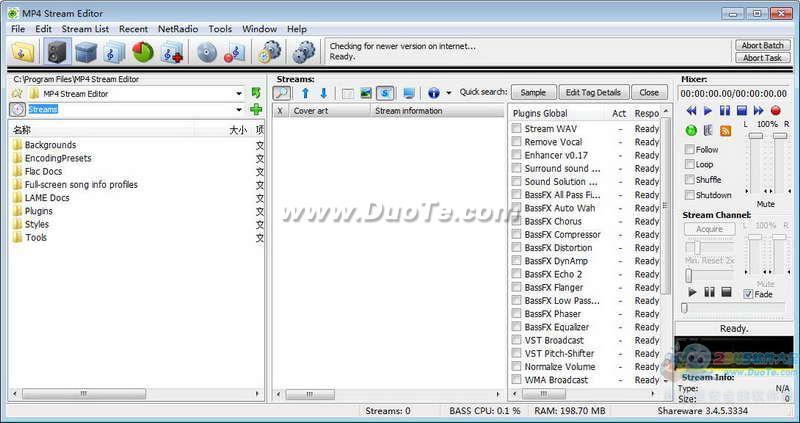The image size is (800, 423).
Task: Open the Stream List menu
Action: [85, 29]
